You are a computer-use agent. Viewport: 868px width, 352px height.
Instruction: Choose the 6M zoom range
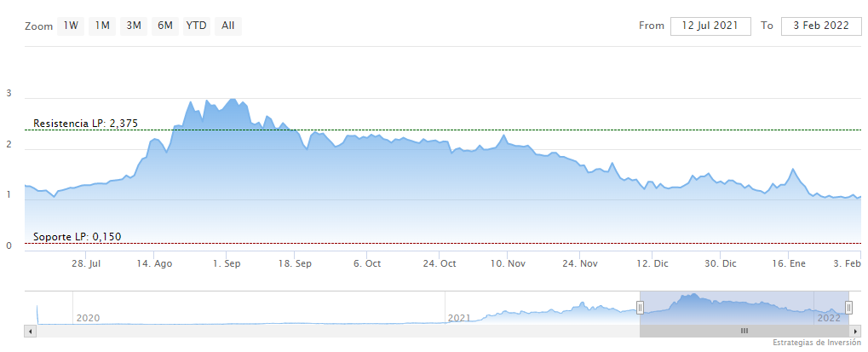[164, 26]
